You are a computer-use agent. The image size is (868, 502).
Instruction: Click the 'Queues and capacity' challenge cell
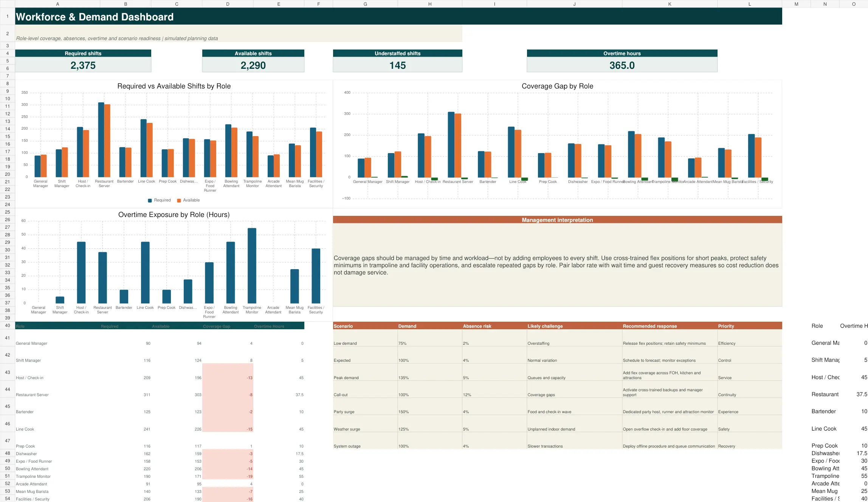point(574,372)
